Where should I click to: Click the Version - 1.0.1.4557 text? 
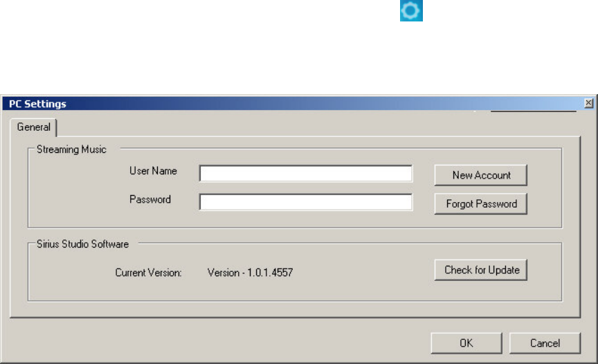pyautogui.click(x=250, y=273)
